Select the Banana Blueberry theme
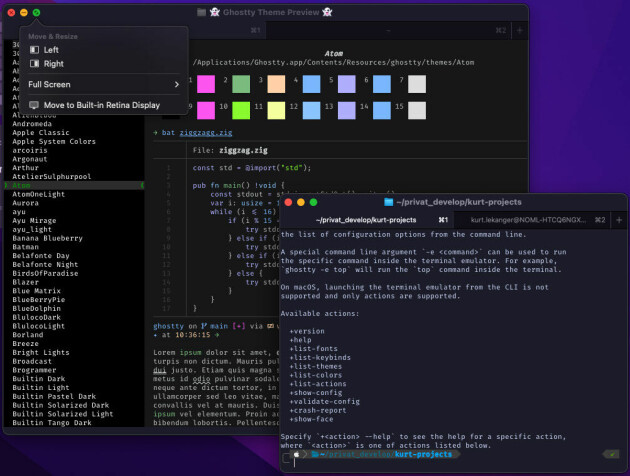This screenshot has width=630, height=476. coord(47,238)
